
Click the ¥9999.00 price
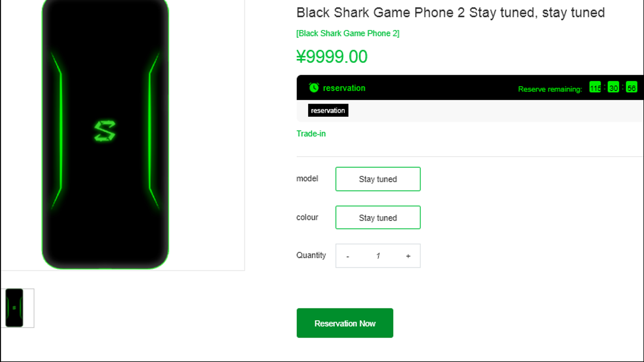click(x=332, y=57)
